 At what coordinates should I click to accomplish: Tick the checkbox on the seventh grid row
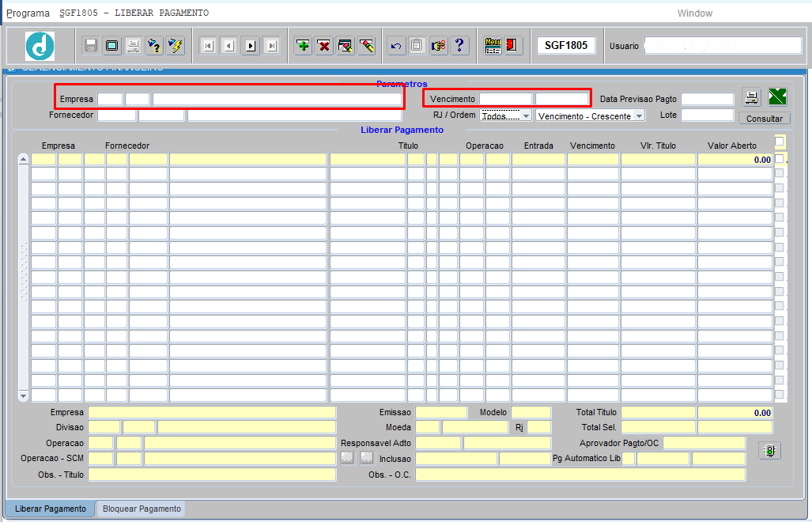tap(779, 247)
